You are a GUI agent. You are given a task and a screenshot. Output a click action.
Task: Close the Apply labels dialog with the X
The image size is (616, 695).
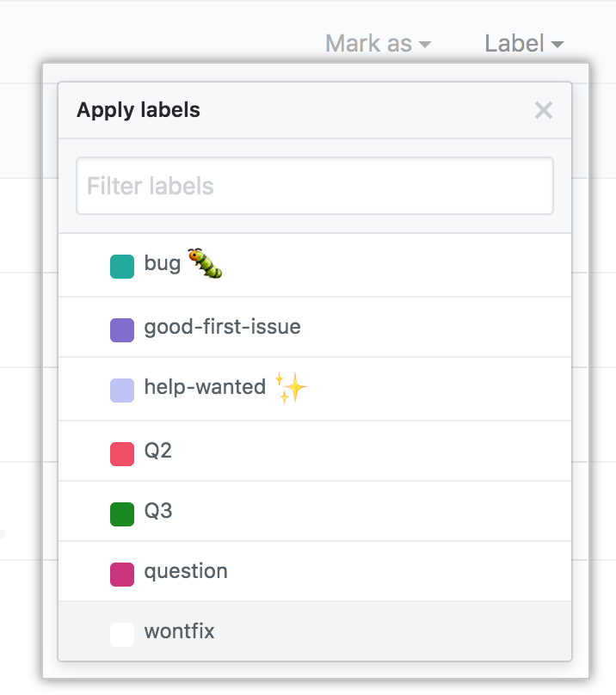click(544, 110)
